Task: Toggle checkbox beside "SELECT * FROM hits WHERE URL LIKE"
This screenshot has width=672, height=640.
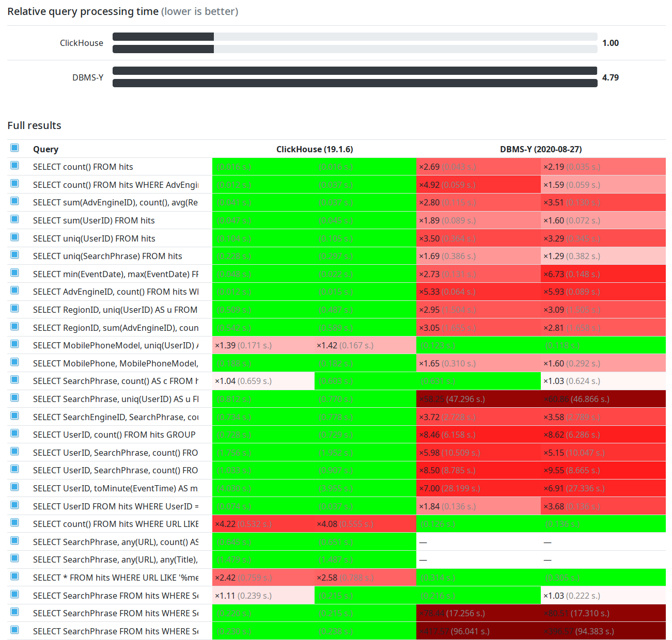Action: pos(14,577)
